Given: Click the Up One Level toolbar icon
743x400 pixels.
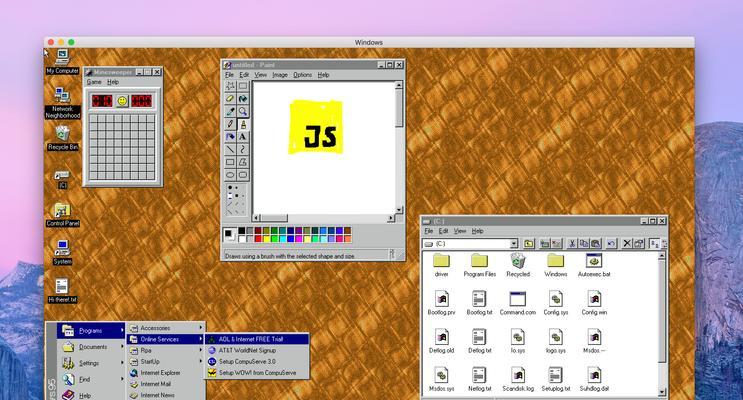Looking at the screenshot, I should click(x=528, y=244).
